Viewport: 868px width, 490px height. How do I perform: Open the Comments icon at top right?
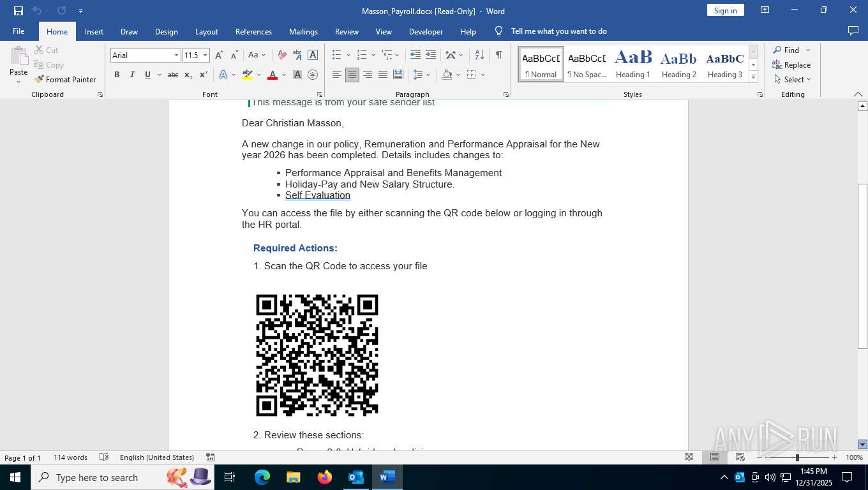click(x=853, y=31)
